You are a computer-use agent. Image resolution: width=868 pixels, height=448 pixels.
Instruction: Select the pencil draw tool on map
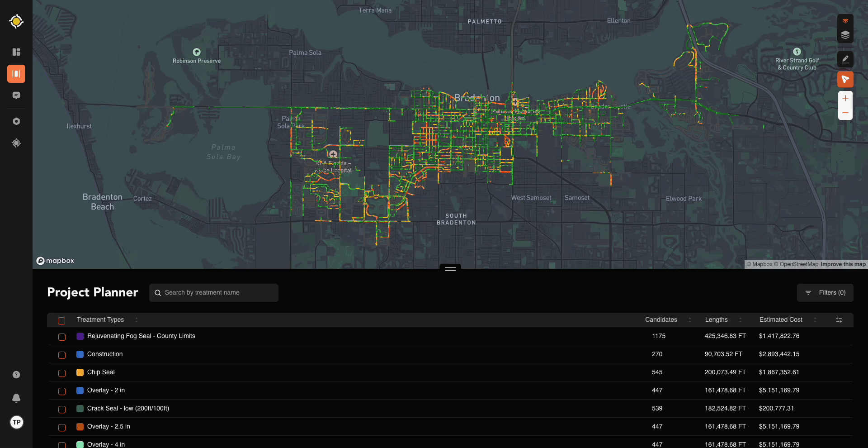point(845,59)
